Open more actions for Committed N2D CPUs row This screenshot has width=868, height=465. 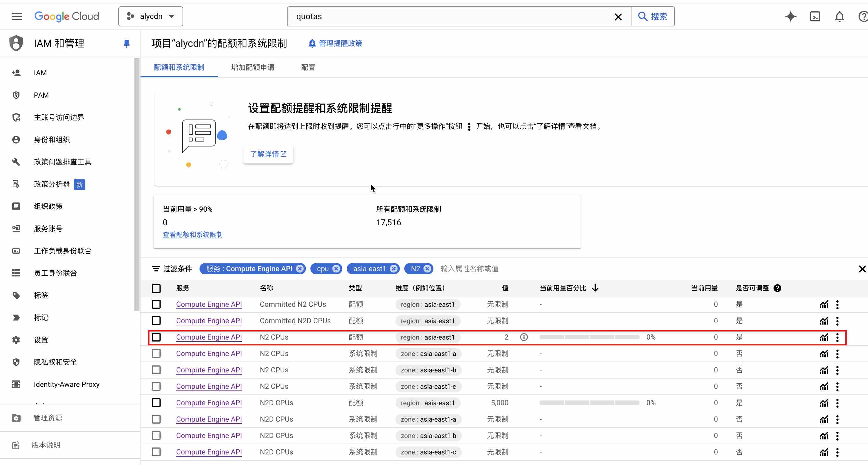[x=837, y=321]
